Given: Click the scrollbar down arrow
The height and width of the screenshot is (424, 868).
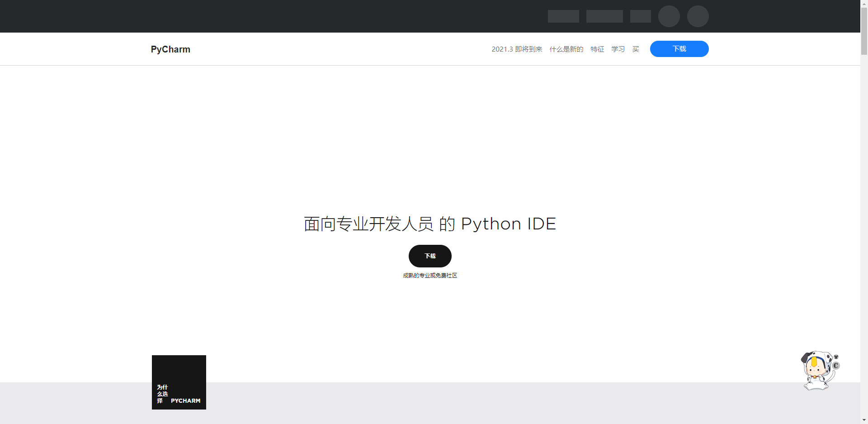Looking at the screenshot, I should coord(864,420).
